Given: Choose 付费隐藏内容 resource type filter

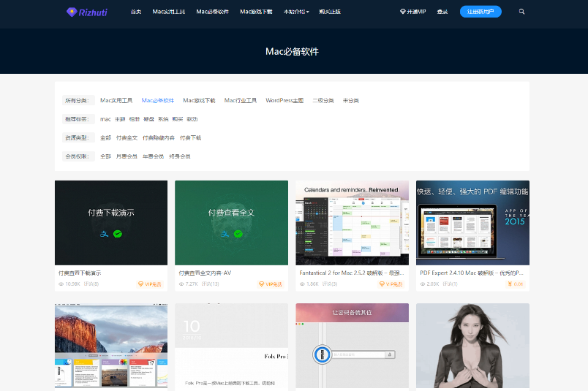Looking at the screenshot, I should pos(159,137).
